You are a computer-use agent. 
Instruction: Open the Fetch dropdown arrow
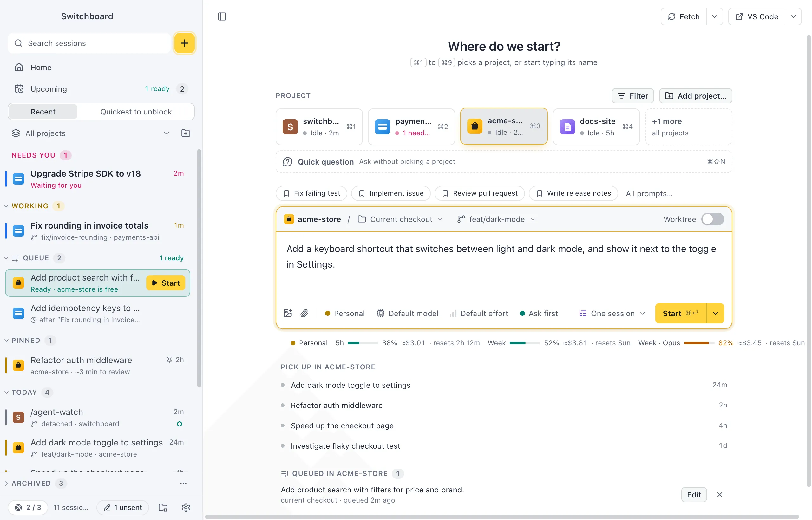tap(714, 16)
